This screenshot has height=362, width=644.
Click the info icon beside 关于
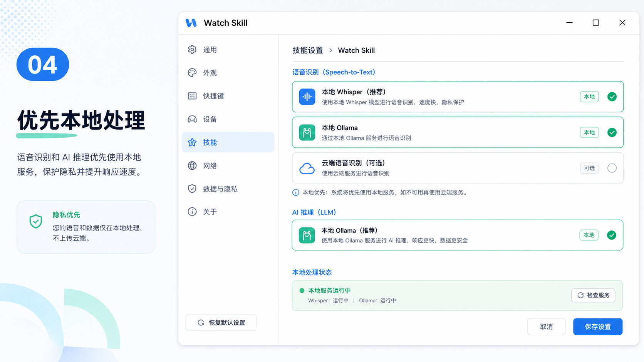[192, 212]
